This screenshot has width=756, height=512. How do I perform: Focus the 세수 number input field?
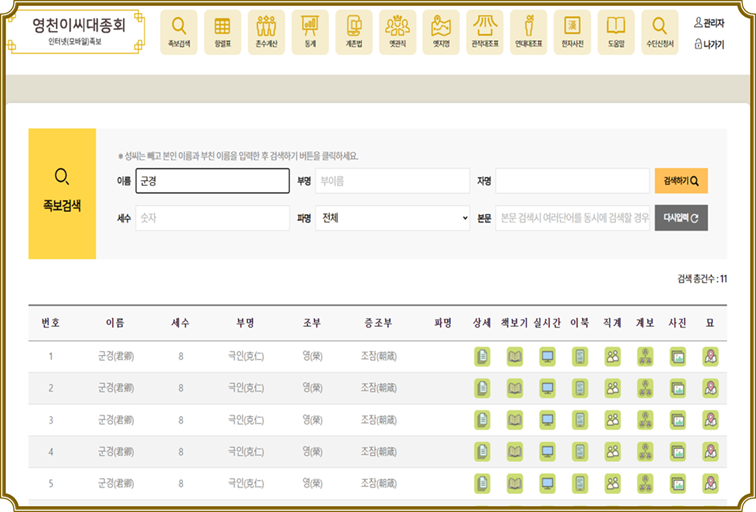[213, 218]
